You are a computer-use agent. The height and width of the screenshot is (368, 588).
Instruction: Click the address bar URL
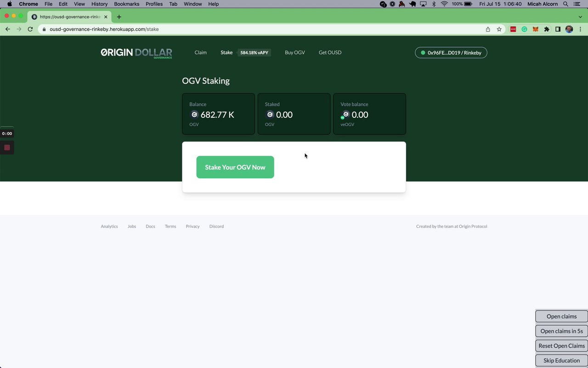[x=104, y=29]
